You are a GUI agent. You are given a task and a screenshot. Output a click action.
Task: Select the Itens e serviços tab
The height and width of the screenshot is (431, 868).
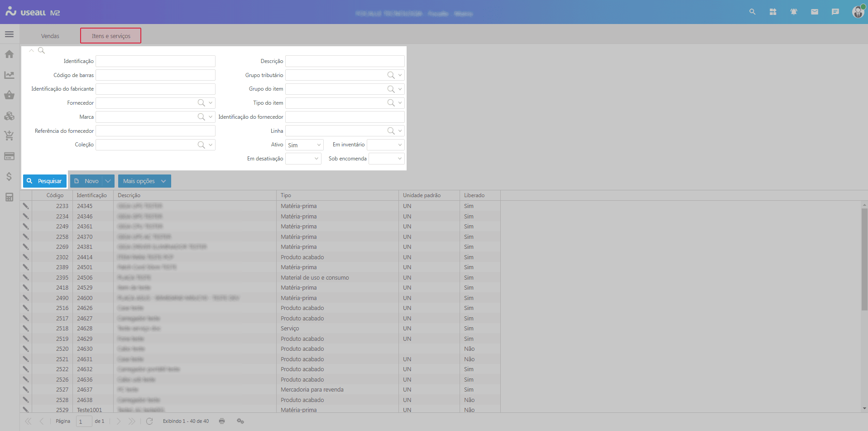coord(111,36)
